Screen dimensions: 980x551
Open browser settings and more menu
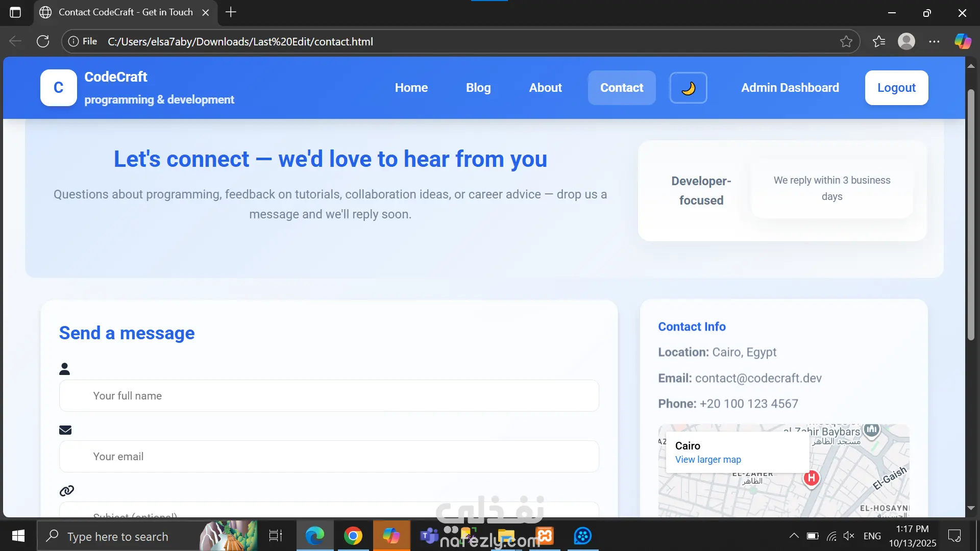click(x=934, y=41)
